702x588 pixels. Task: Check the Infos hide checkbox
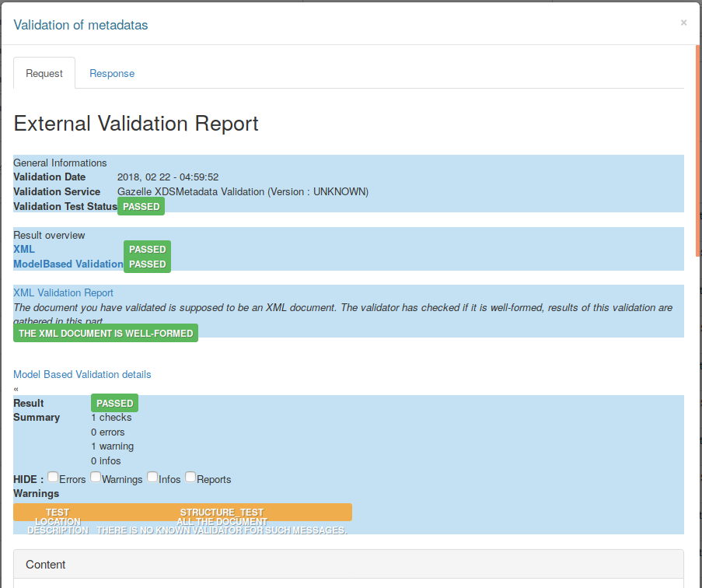pos(152,477)
